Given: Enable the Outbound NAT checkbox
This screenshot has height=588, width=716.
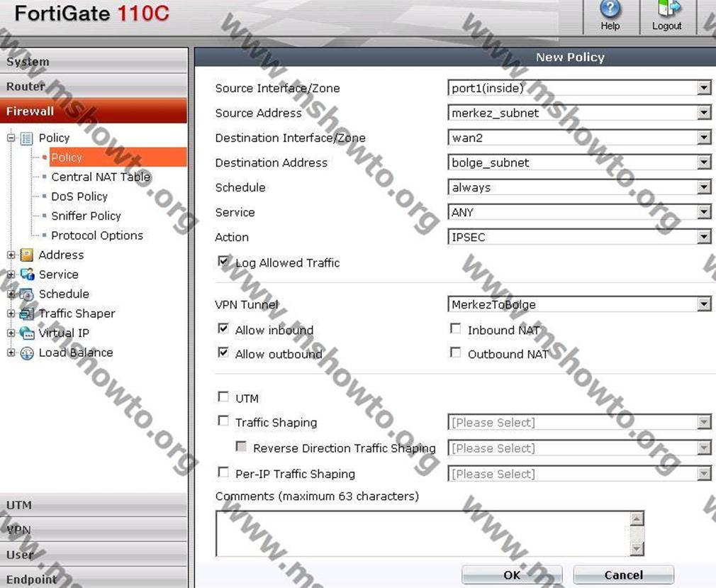Looking at the screenshot, I should 455,353.
